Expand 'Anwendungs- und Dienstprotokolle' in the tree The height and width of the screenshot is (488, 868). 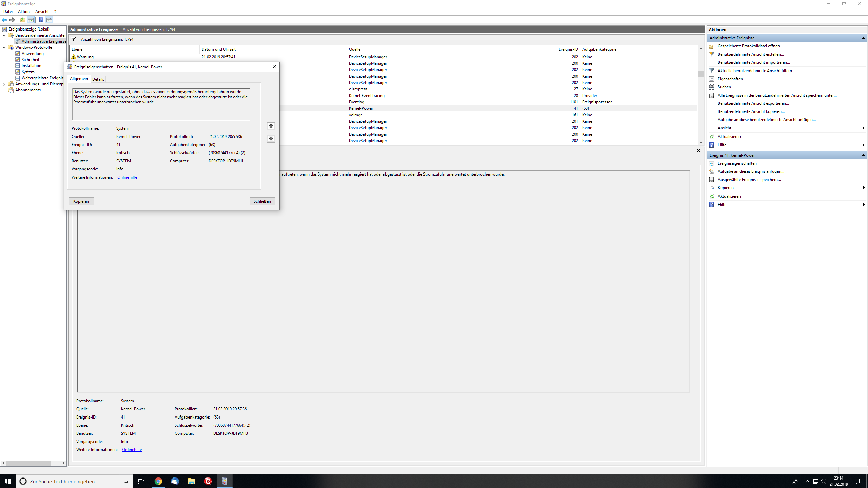click(4, 84)
